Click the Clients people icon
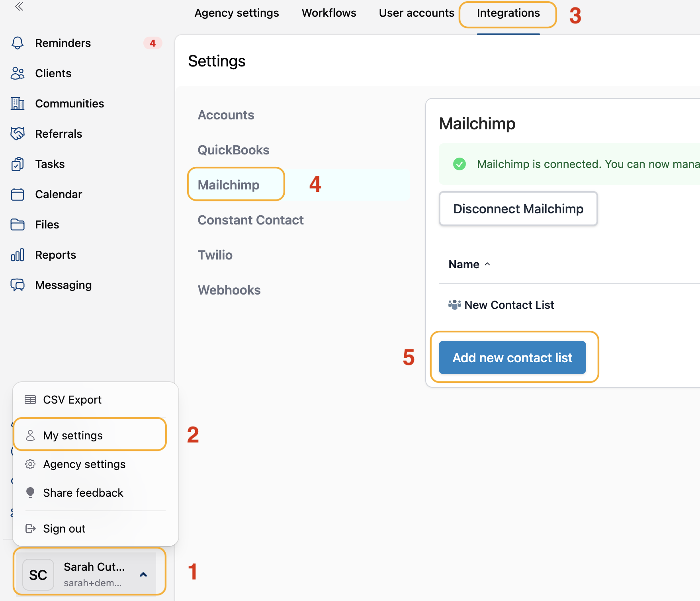This screenshot has width=700, height=601. click(x=18, y=73)
